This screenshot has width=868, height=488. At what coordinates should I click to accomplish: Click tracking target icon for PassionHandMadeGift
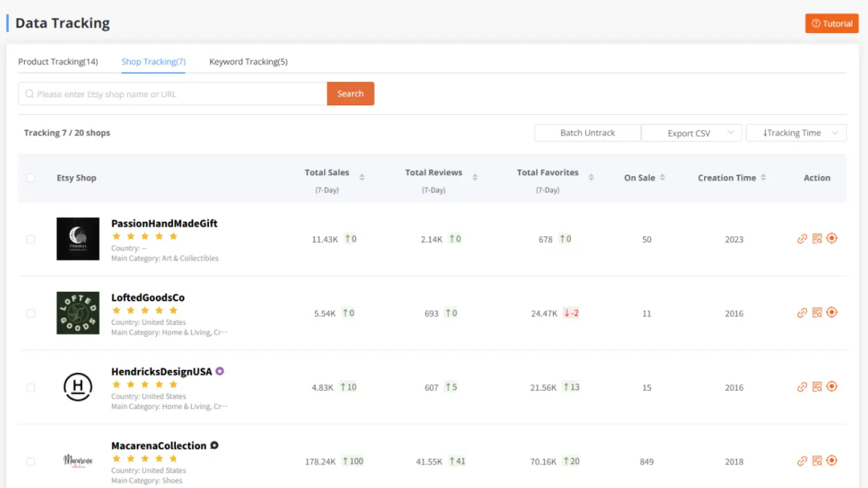click(x=832, y=239)
